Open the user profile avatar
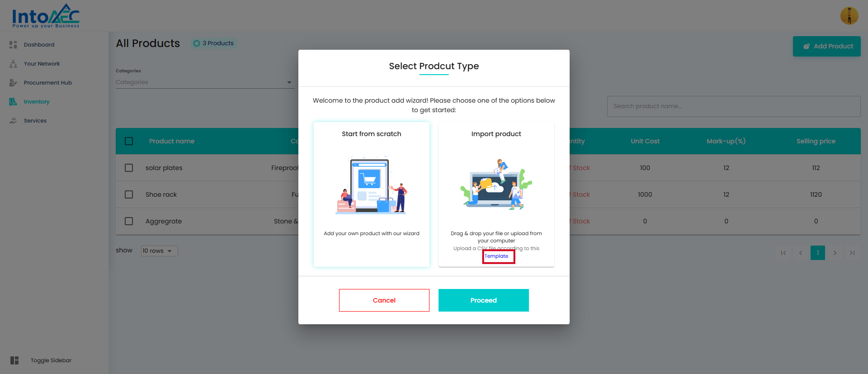868x374 pixels. click(849, 16)
